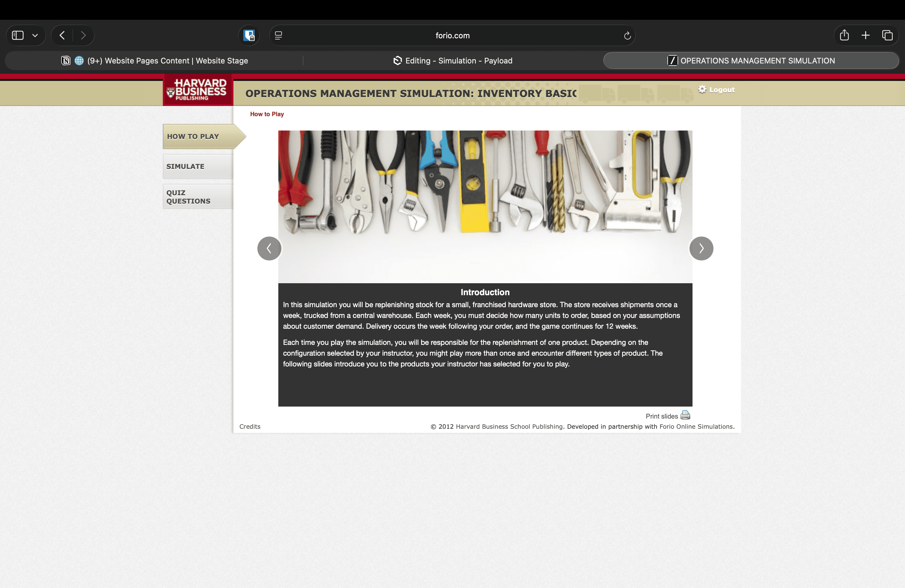The image size is (905, 588).
Task: Toggle the Safari sidebar
Action: point(18,35)
